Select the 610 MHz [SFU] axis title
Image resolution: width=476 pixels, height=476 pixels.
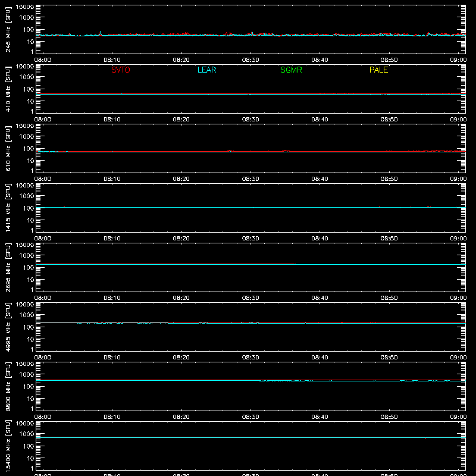(x=8, y=148)
